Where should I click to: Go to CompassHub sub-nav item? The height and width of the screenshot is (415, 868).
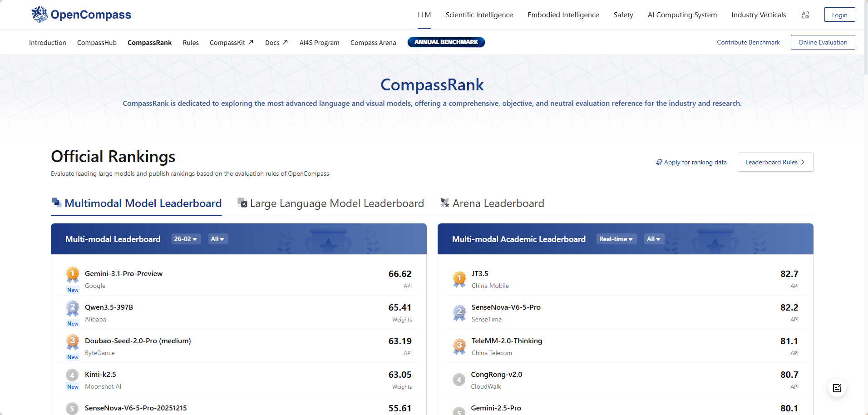click(97, 43)
